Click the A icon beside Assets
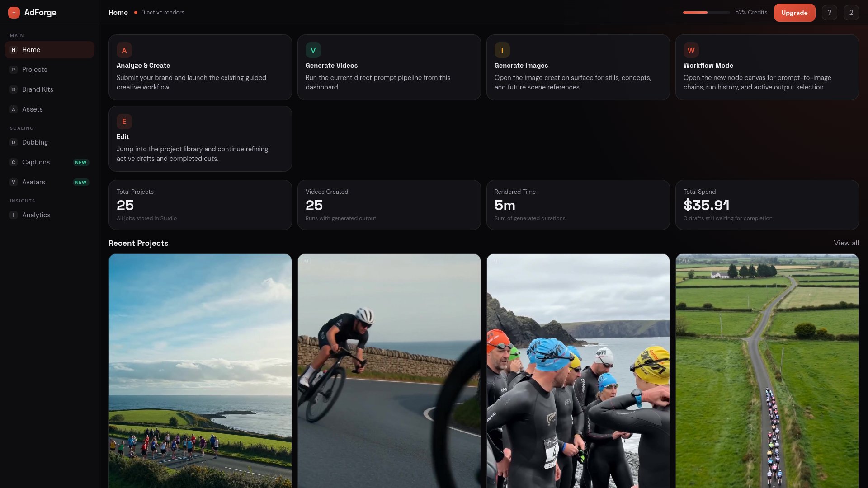This screenshot has width=868, height=488. pyautogui.click(x=14, y=109)
